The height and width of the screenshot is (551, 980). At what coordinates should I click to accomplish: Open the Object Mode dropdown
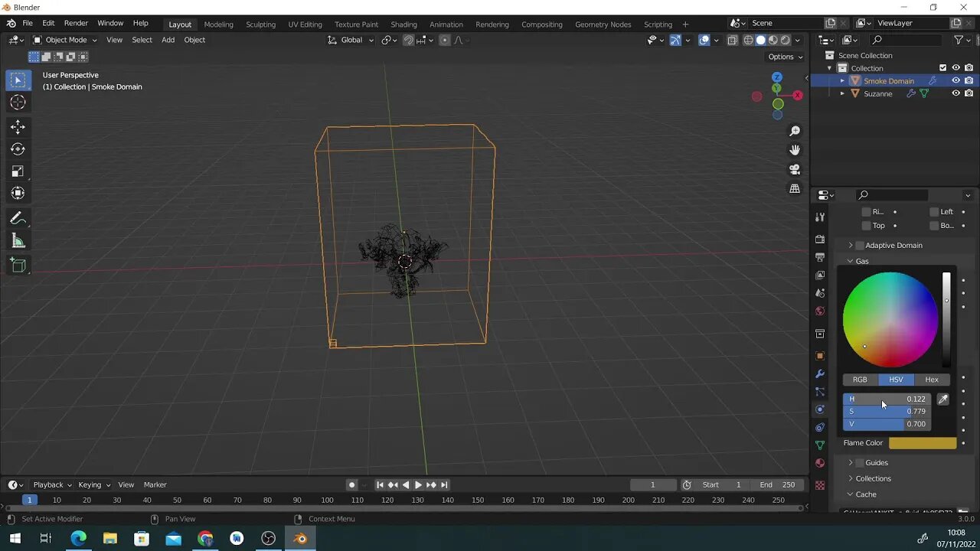pos(65,40)
